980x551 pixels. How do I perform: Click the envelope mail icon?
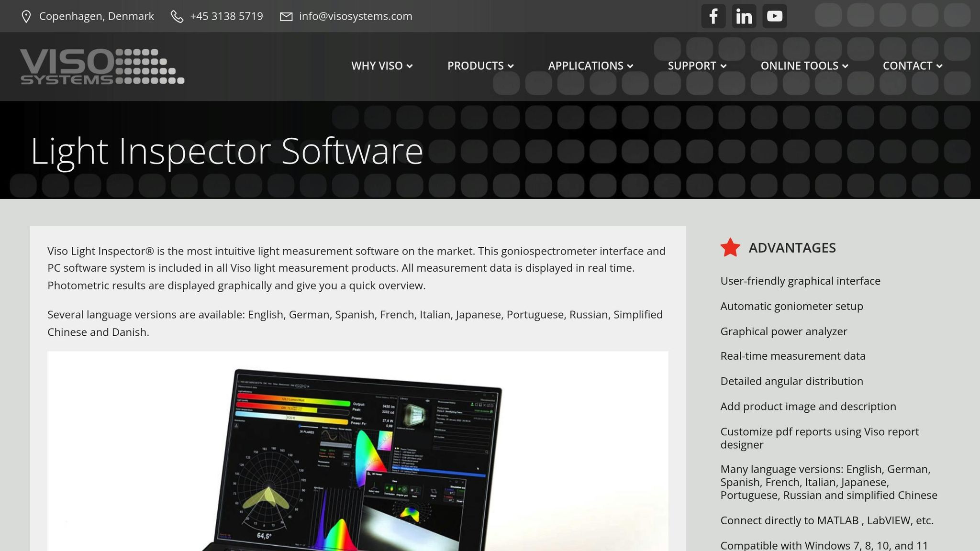coord(286,16)
